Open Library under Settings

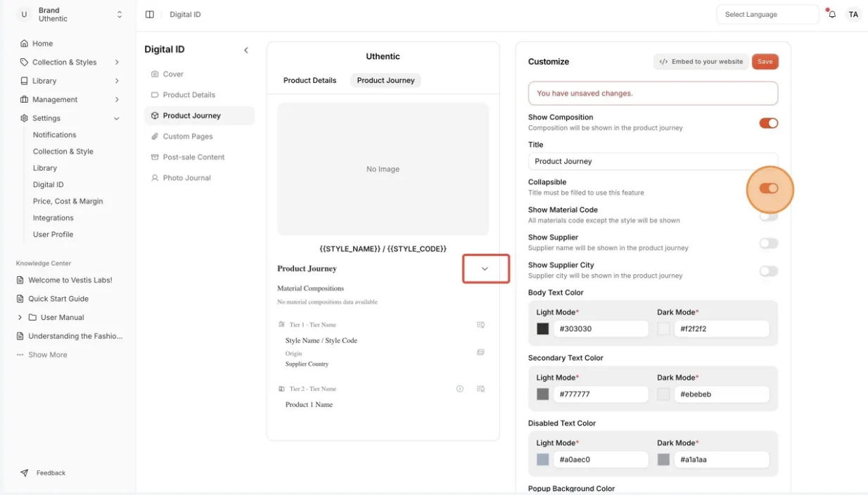coord(44,168)
